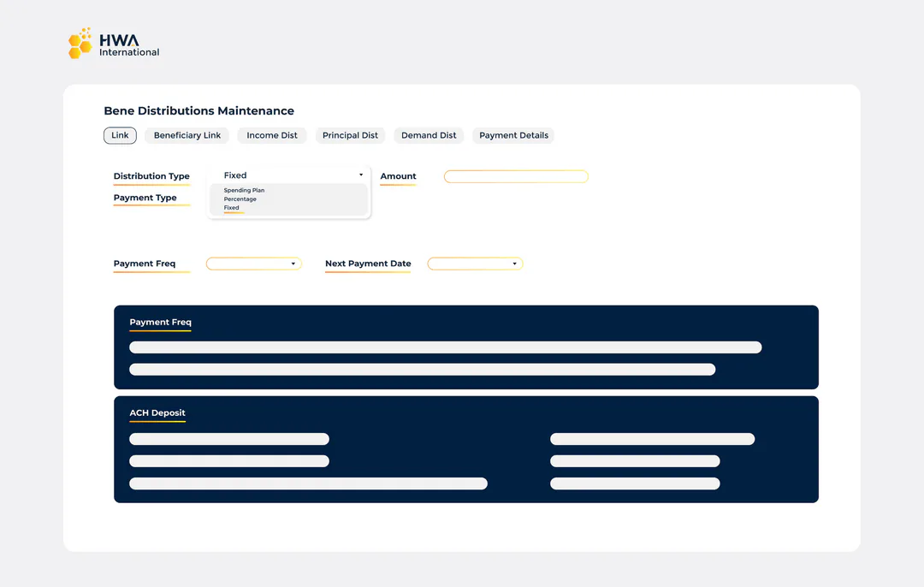Click the Amount label
This screenshot has width=924, height=587.
pos(399,176)
